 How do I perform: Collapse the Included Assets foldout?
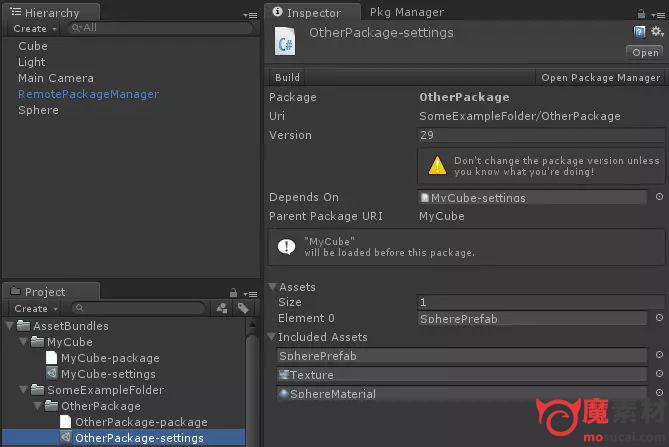[x=271, y=337]
